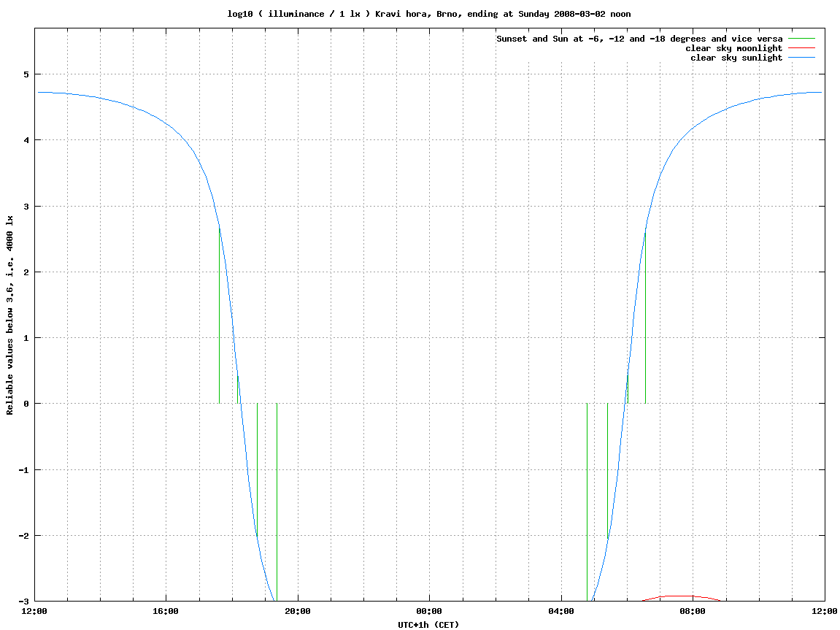Click the y-axis value 2 label
The image size is (840, 630).
26,272
